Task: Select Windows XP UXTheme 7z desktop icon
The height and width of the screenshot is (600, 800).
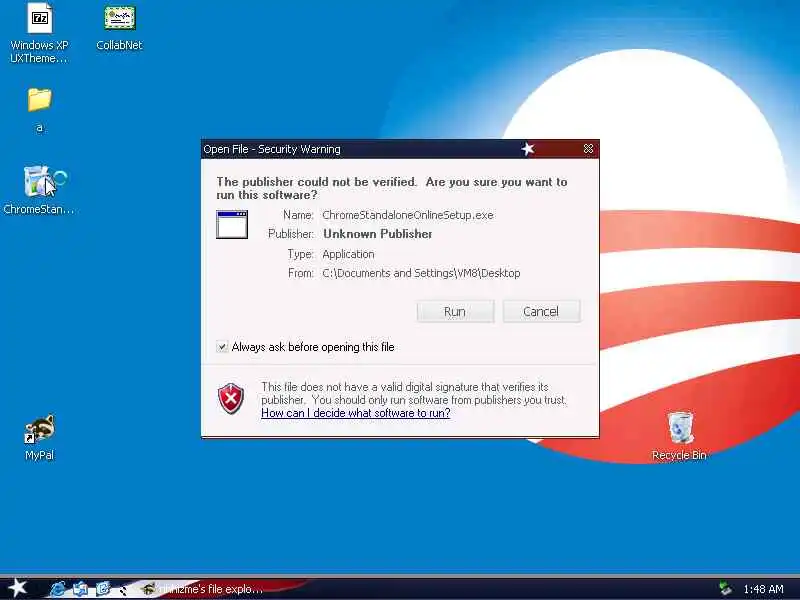Action: pos(39,33)
